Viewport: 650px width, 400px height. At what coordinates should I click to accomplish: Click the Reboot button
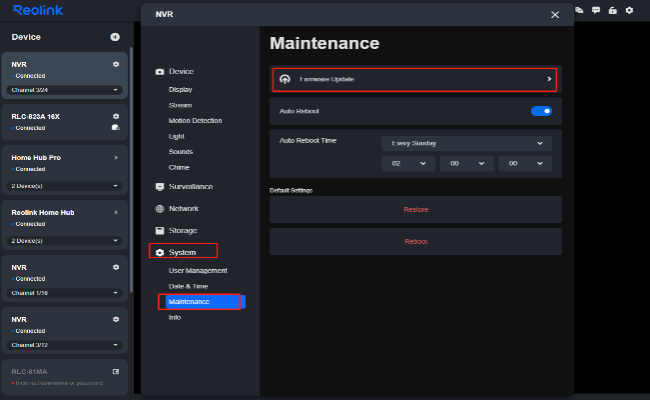coord(415,242)
